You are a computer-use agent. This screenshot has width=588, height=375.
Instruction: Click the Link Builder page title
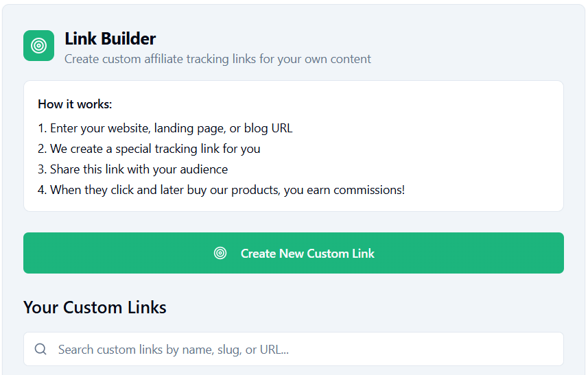[110, 38]
